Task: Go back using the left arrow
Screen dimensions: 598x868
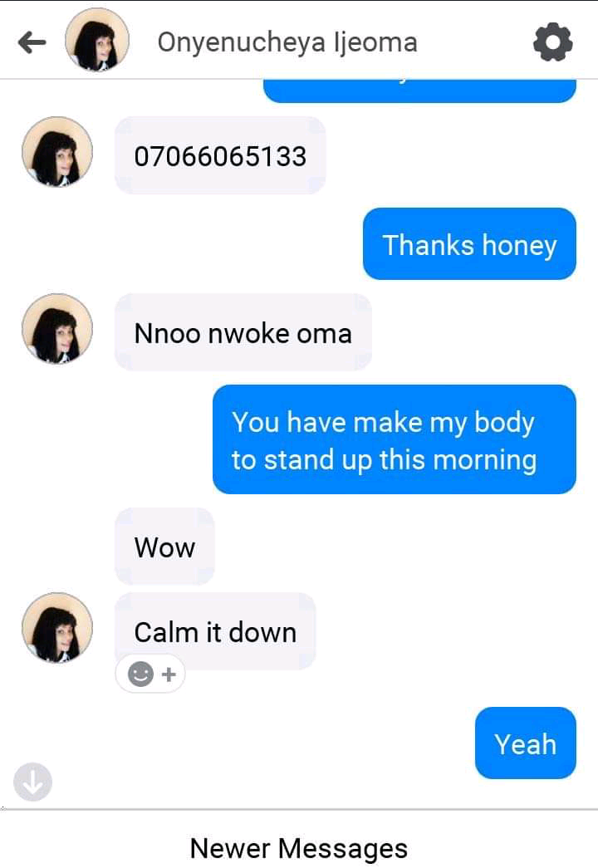Action: [32, 42]
